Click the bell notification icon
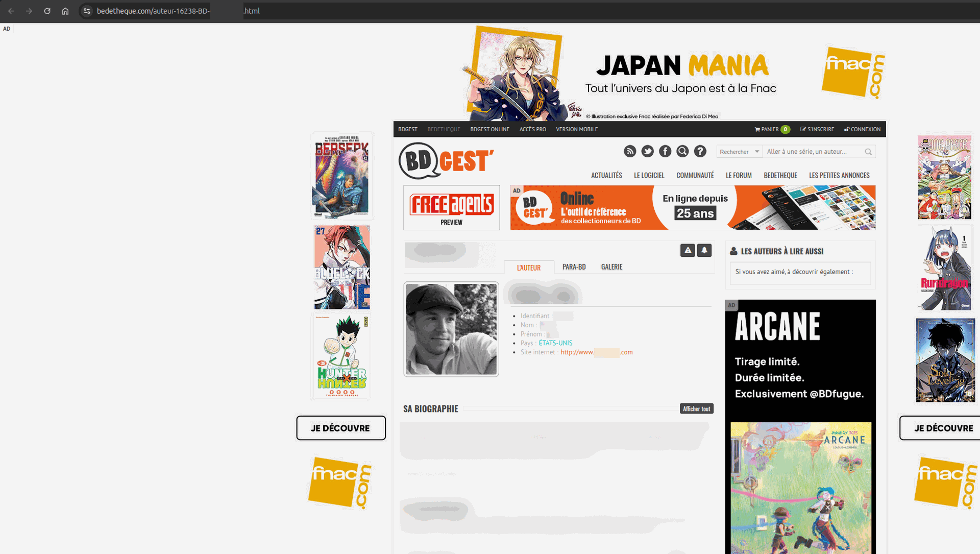Screen dimensions: 980x554 704,250
